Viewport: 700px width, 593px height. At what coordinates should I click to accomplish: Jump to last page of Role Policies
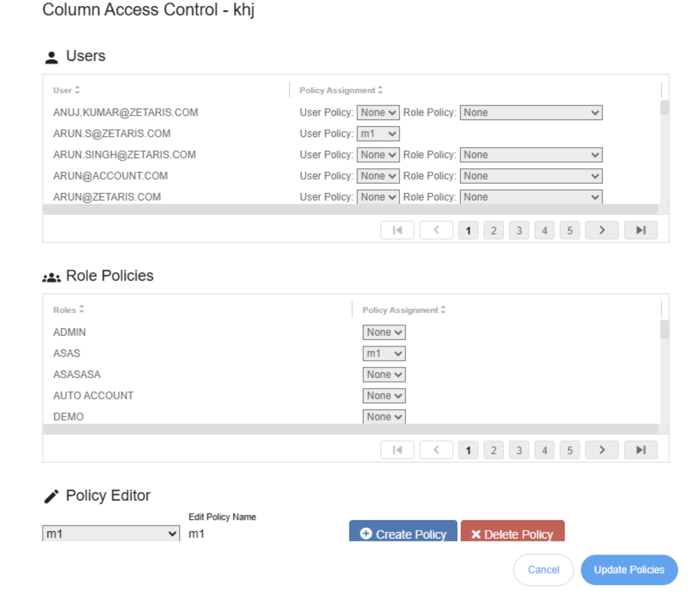point(640,450)
